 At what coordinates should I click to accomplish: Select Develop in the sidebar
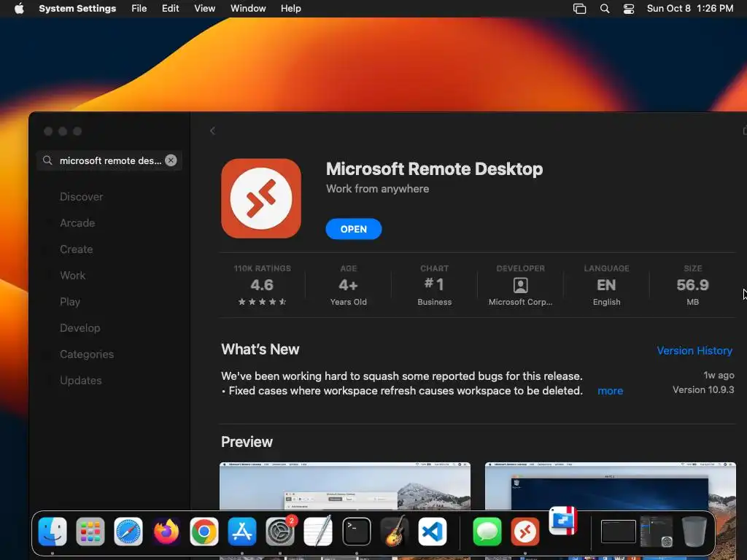pos(80,328)
